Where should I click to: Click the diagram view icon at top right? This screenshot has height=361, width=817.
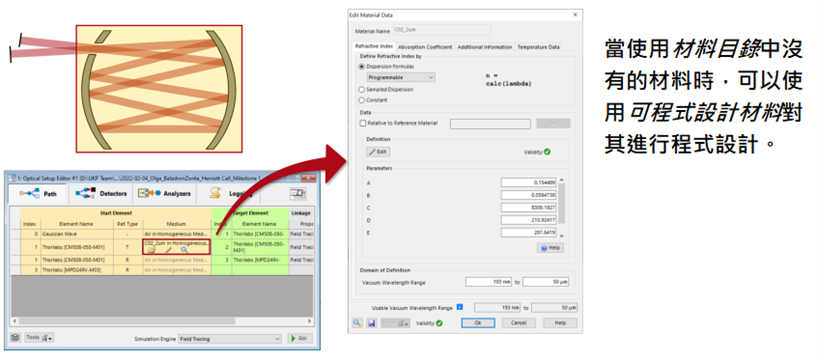[298, 193]
